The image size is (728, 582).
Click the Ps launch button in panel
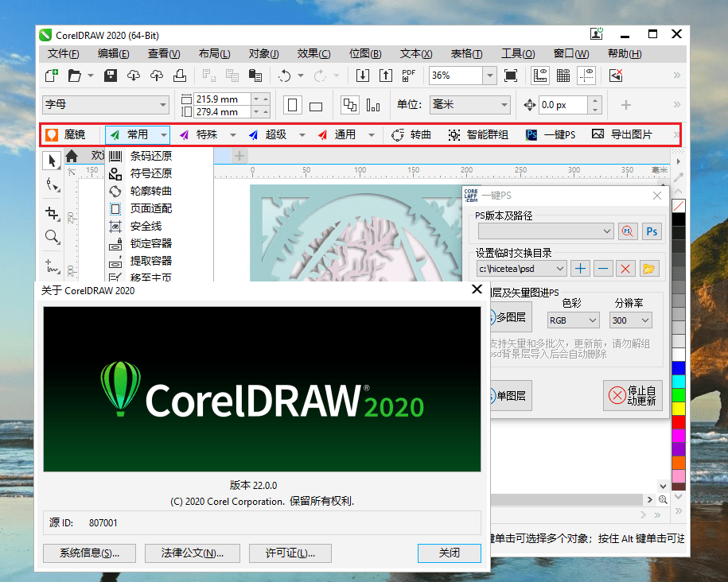click(652, 231)
